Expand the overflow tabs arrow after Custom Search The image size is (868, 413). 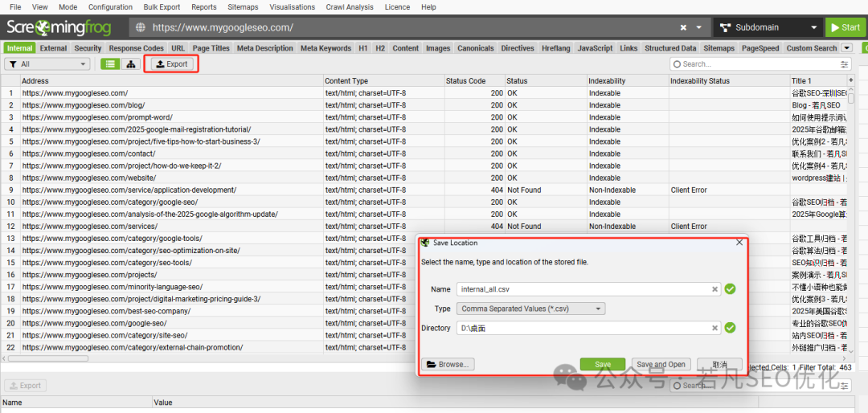click(845, 48)
